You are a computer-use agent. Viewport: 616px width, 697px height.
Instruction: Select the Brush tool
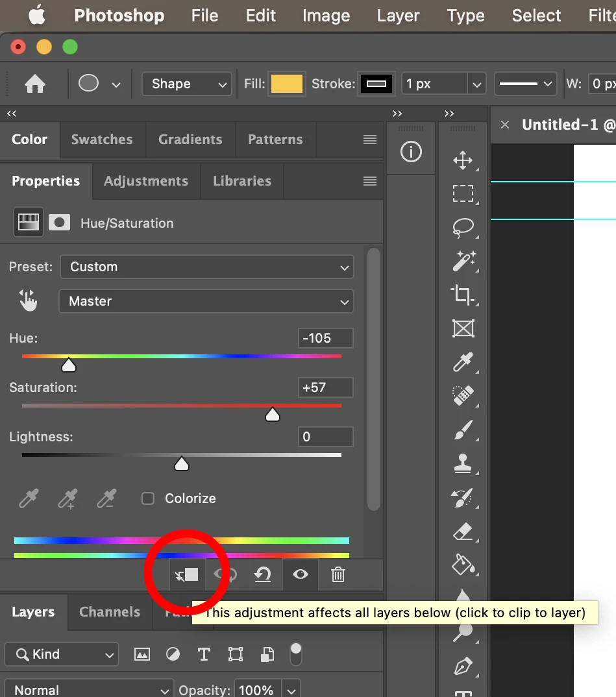click(463, 430)
